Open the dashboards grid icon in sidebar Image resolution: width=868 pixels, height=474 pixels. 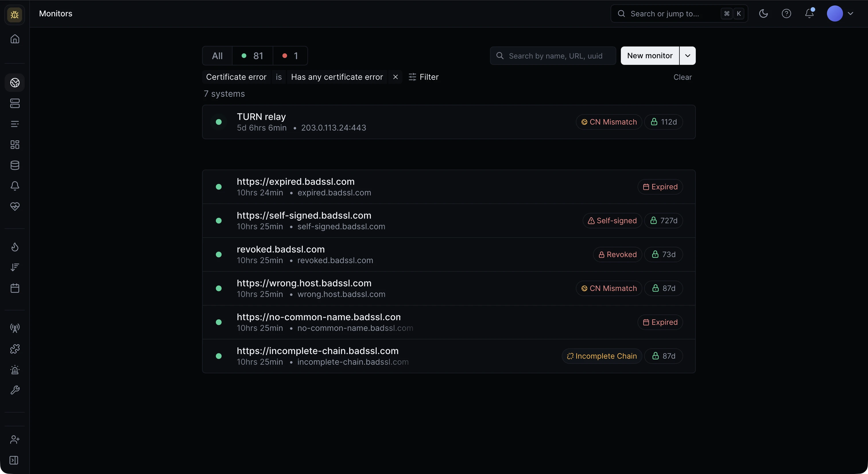point(15,145)
